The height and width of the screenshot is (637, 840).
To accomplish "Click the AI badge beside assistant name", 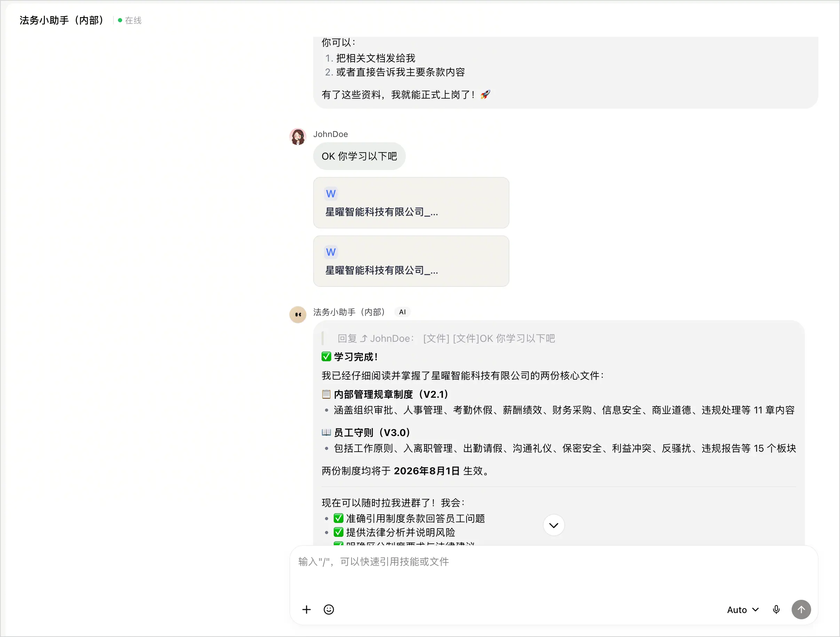I will point(402,312).
